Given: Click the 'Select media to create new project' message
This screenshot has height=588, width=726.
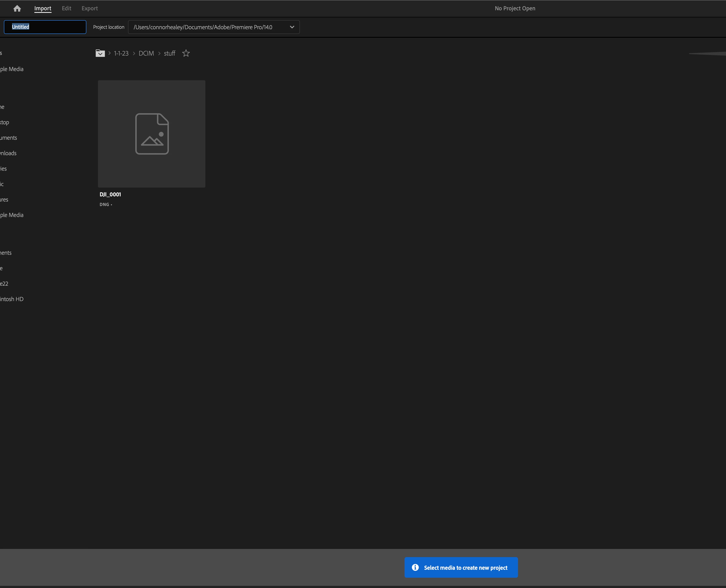Looking at the screenshot, I should point(465,568).
